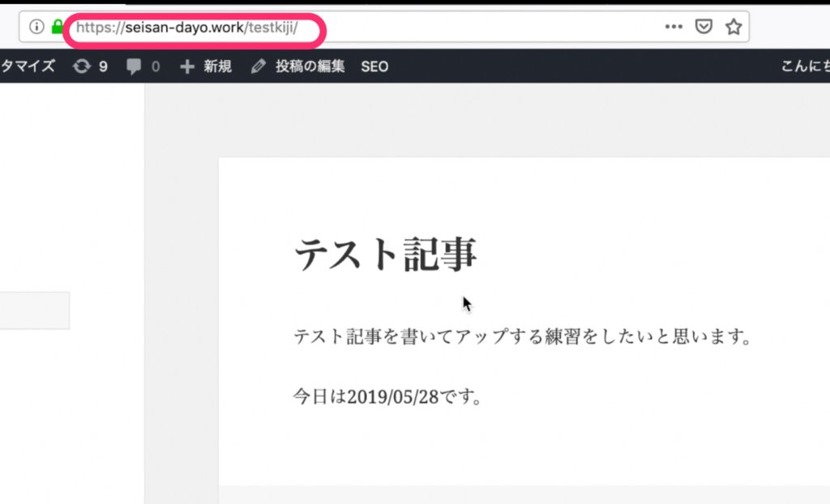Click the comment count 0
This screenshot has height=504, width=830.
156,66
